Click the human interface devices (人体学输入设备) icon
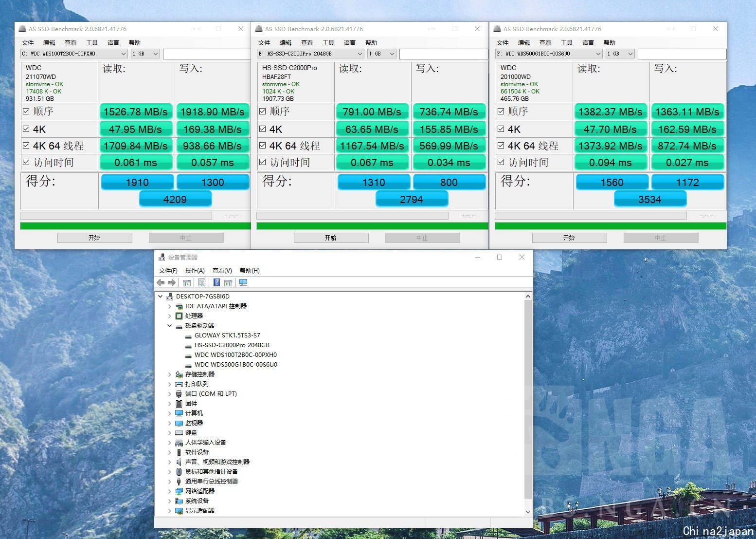 tap(179, 443)
